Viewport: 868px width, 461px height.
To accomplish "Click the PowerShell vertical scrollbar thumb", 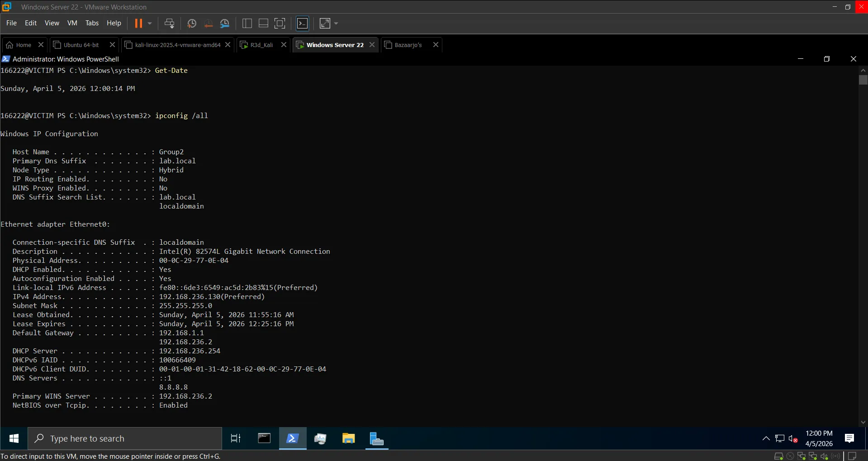I will pos(863,80).
